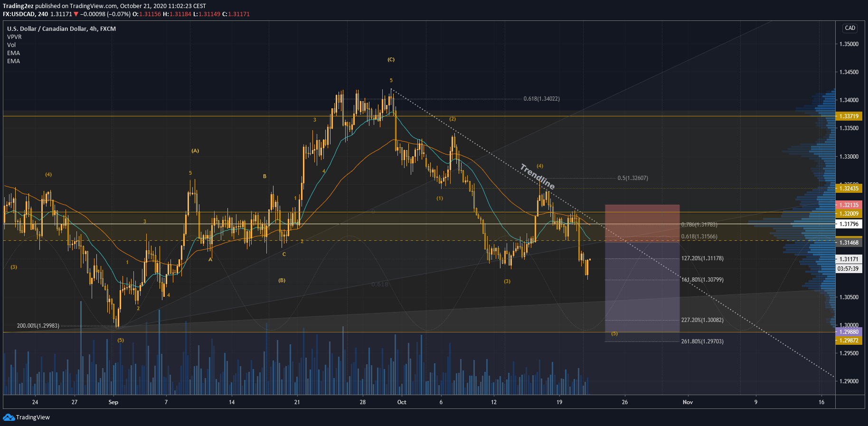Viewport: 868px width, 426px height.
Task: Click the 200.00%(1.29983) label
Action: (38, 326)
